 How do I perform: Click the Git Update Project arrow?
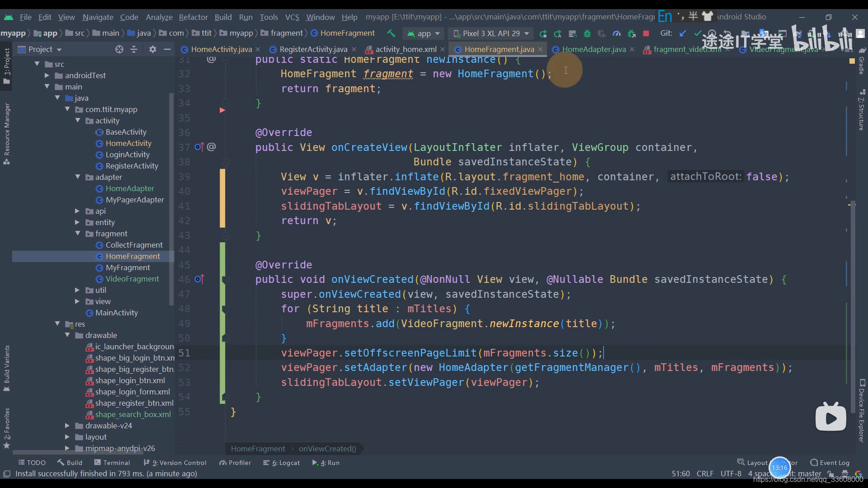click(x=683, y=33)
